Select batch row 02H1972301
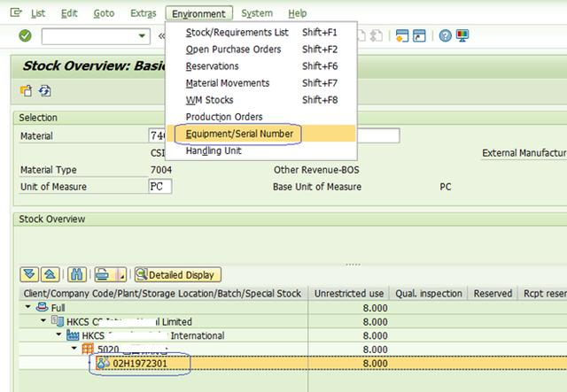 click(141, 364)
